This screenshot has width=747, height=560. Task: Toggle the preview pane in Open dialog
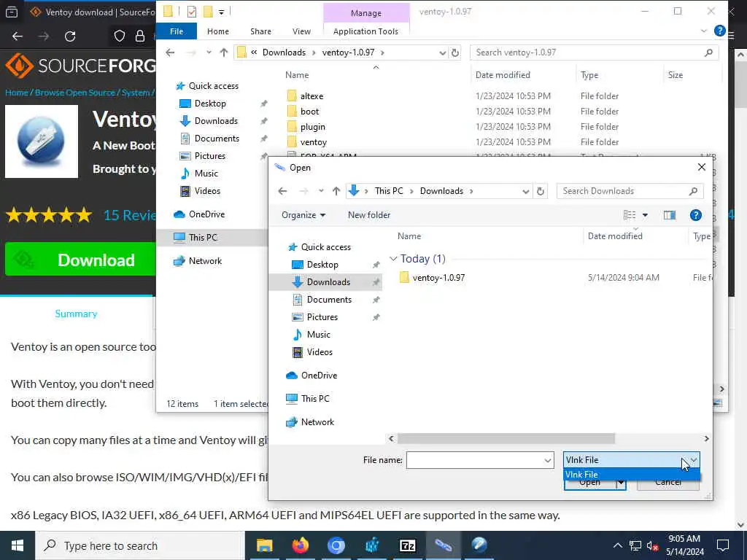pyautogui.click(x=670, y=215)
